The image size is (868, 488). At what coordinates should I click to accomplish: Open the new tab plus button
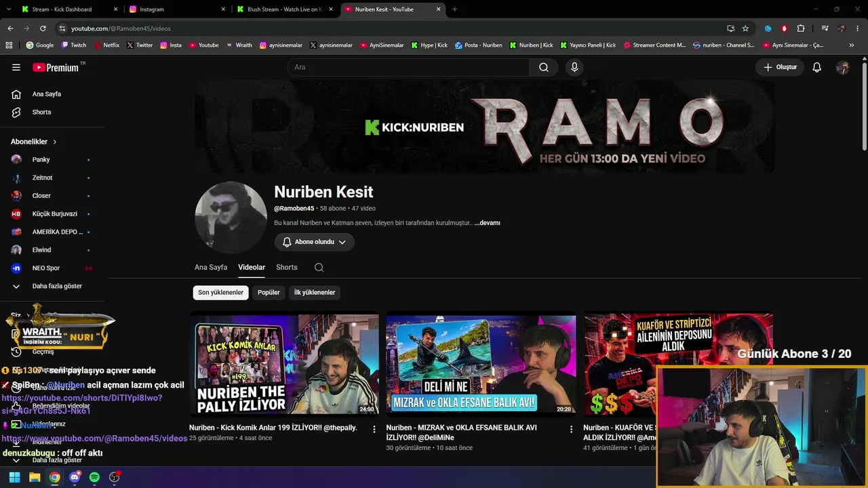(x=454, y=9)
